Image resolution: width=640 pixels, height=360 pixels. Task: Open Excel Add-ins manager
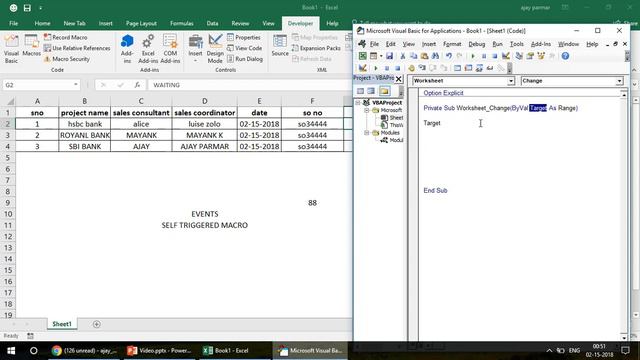pos(148,49)
